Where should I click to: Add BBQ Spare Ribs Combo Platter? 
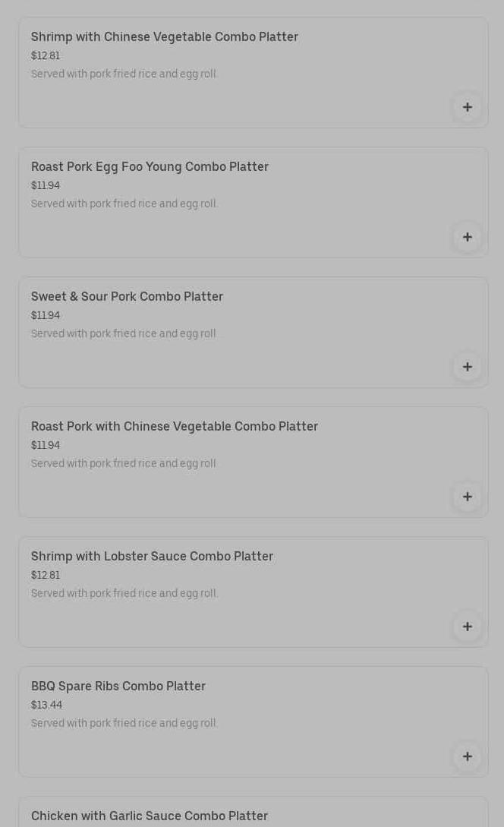467,756
